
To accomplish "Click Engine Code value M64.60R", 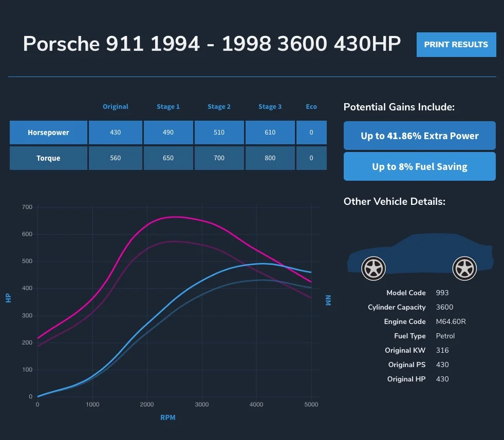I will point(451,321).
